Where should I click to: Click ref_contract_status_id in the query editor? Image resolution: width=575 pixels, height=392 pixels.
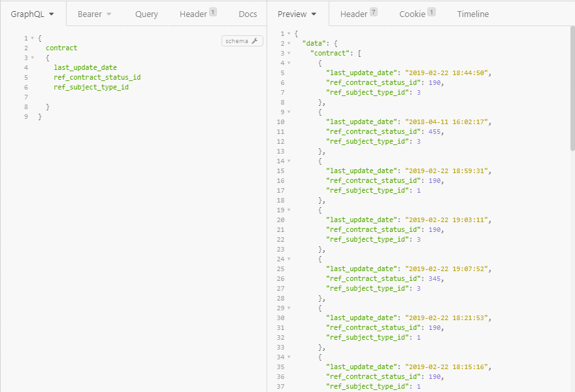tap(97, 77)
